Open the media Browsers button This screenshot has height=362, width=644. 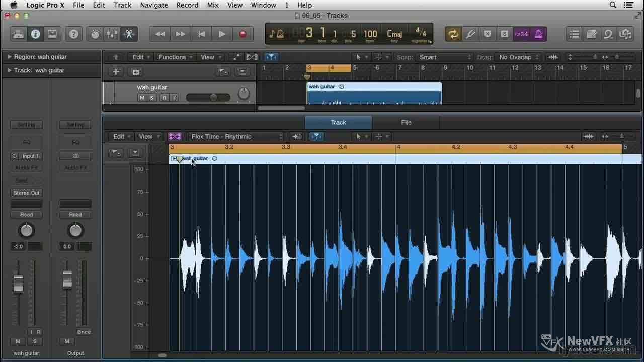tap(625, 34)
